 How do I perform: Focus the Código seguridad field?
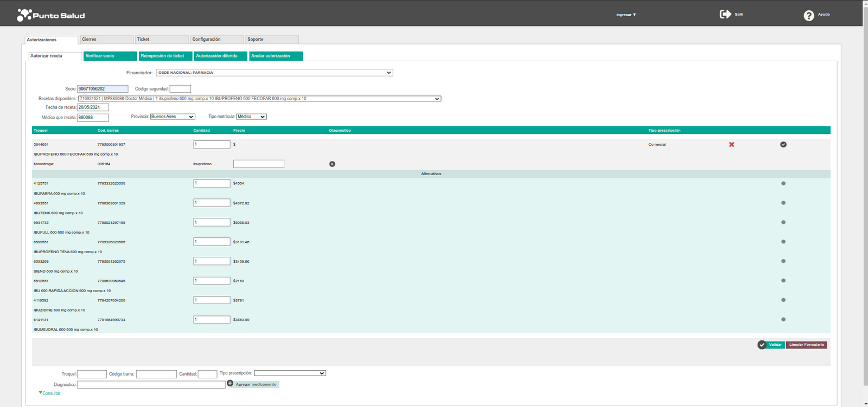point(180,89)
